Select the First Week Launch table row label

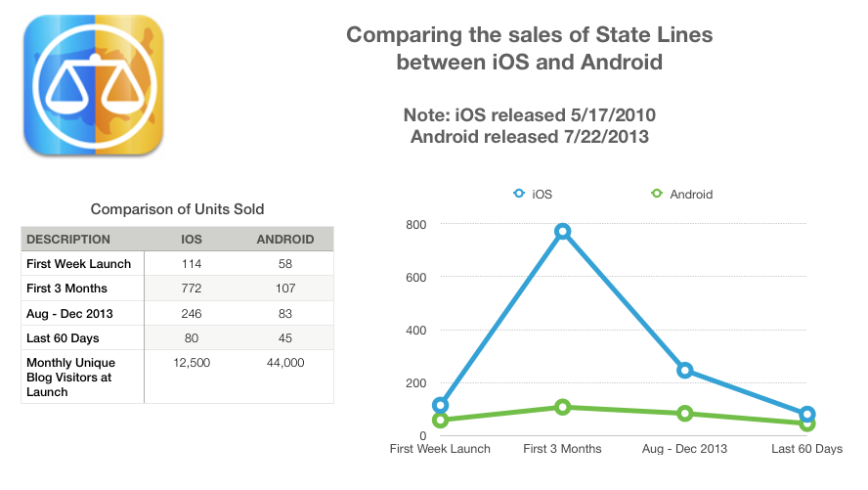79,264
